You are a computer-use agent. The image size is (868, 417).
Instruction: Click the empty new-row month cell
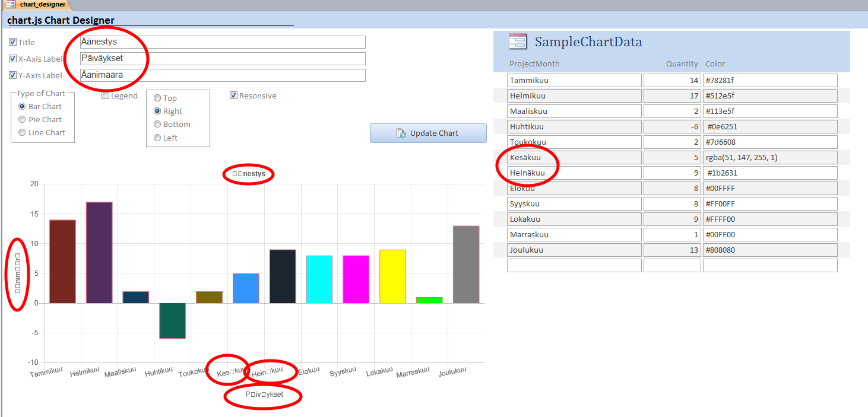click(x=574, y=265)
